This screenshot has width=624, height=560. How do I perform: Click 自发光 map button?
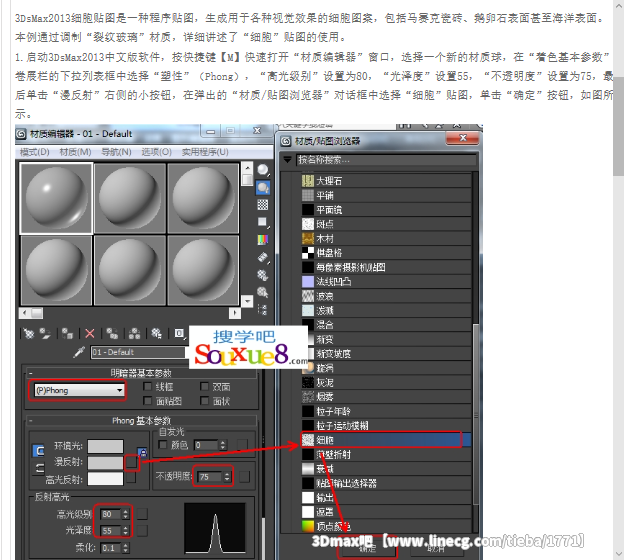(x=242, y=445)
